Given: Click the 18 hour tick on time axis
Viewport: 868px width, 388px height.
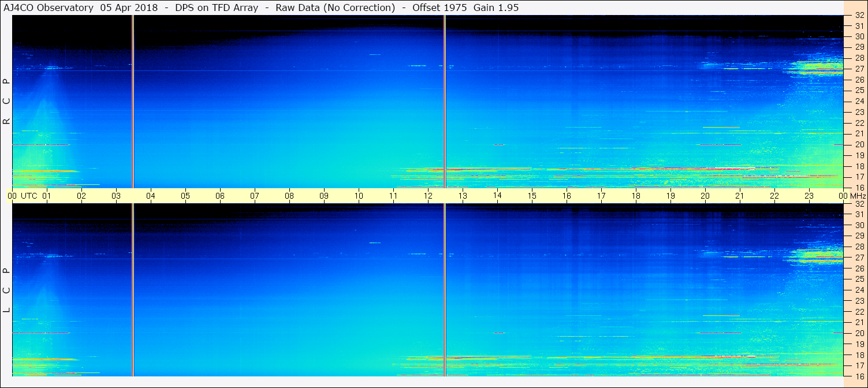Looking at the screenshot, I should point(636,196).
